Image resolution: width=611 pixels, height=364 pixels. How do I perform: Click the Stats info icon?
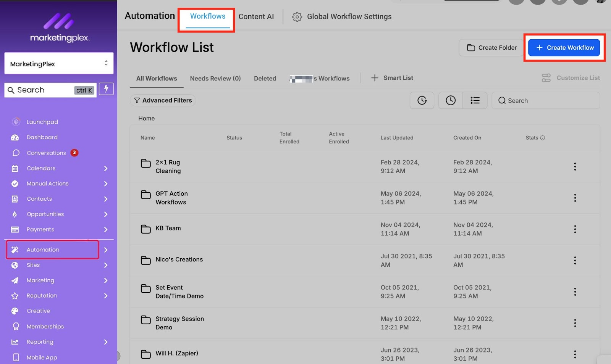coord(543,138)
